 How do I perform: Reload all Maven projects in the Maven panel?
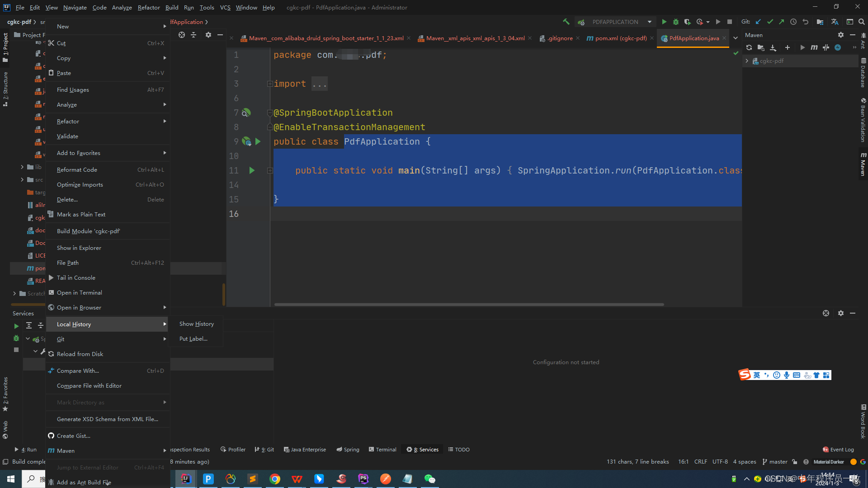749,48
